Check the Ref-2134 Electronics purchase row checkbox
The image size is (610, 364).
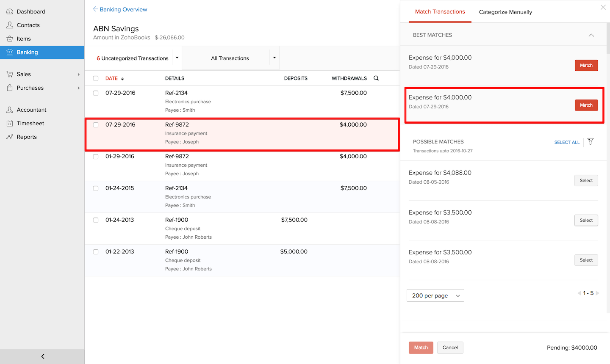tap(96, 93)
